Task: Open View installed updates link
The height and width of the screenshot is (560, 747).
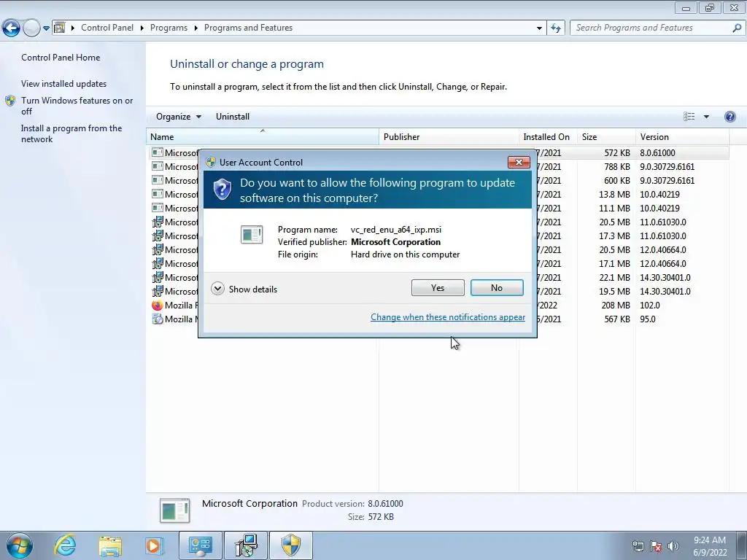Action: 64,83
